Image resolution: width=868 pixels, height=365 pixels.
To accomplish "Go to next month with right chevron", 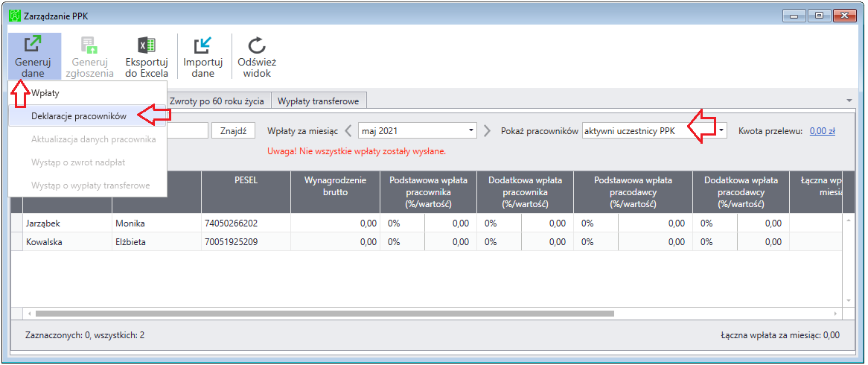I will (487, 131).
